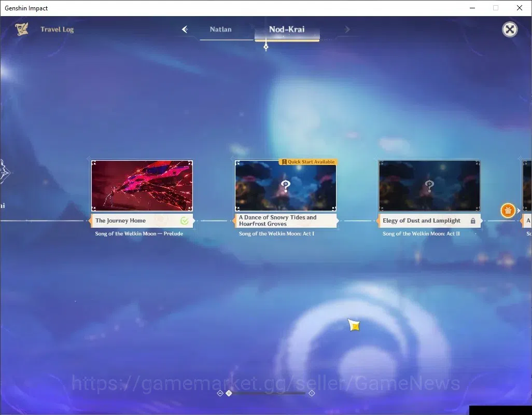Open Elegy of Dust and Lamplight thumbnail
This screenshot has width=532, height=415.
point(429,186)
